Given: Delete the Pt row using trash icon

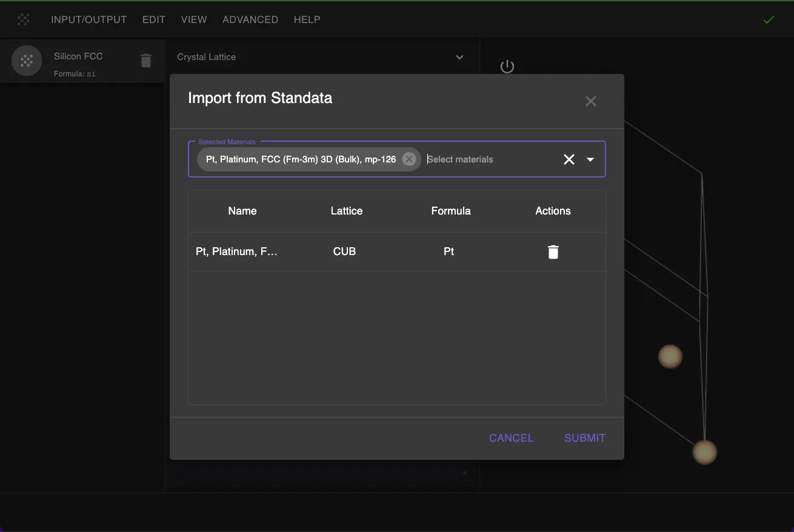Looking at the screenshot, I should click(553, 252).
